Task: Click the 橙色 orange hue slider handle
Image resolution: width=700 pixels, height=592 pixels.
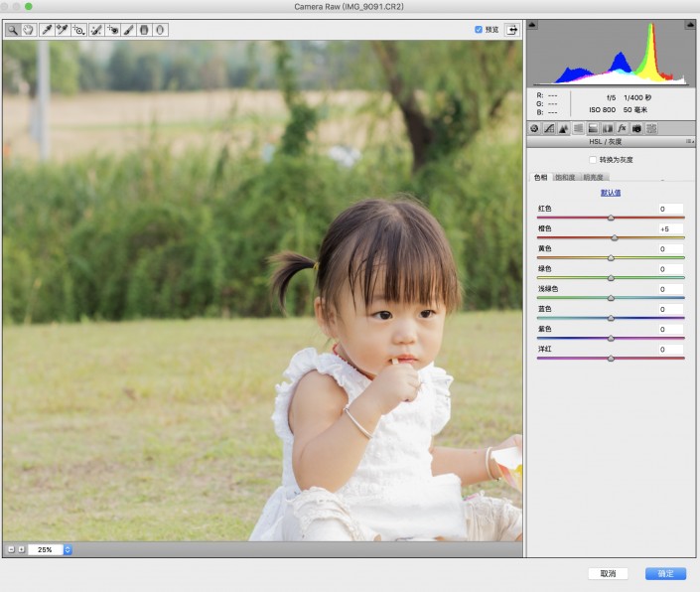Action: pyautogui.click(x=615, y=237)
